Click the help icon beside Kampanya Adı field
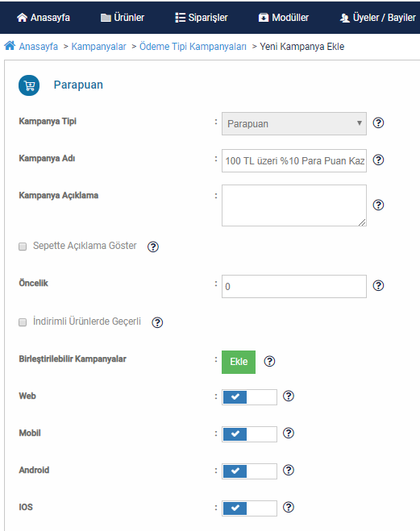420x531 pixels. click(x=378, y=160)
